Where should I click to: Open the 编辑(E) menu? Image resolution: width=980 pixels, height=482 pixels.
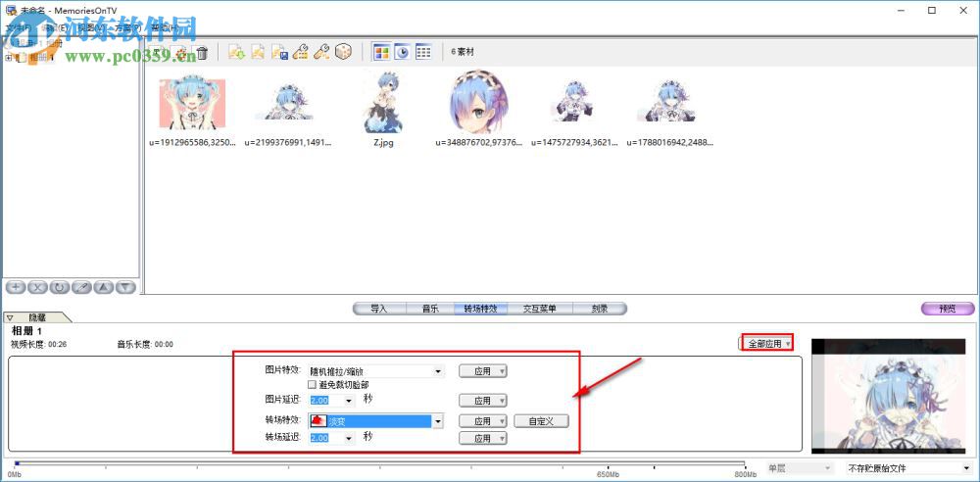pyautogui.click(x=55, y=27)
